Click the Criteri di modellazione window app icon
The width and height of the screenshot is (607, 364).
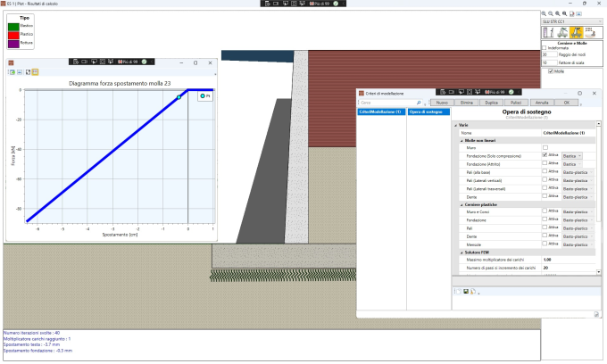362,93
